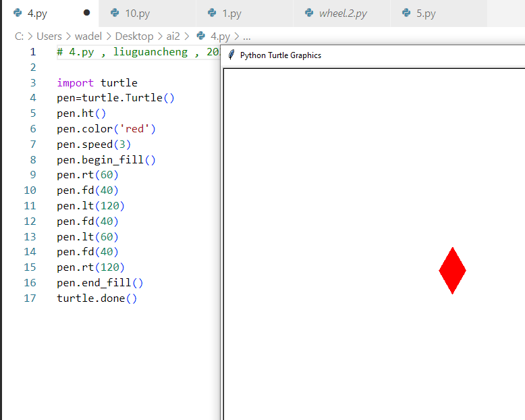
Task: Switch to the 10.py tab
Action: coord(138,13)
